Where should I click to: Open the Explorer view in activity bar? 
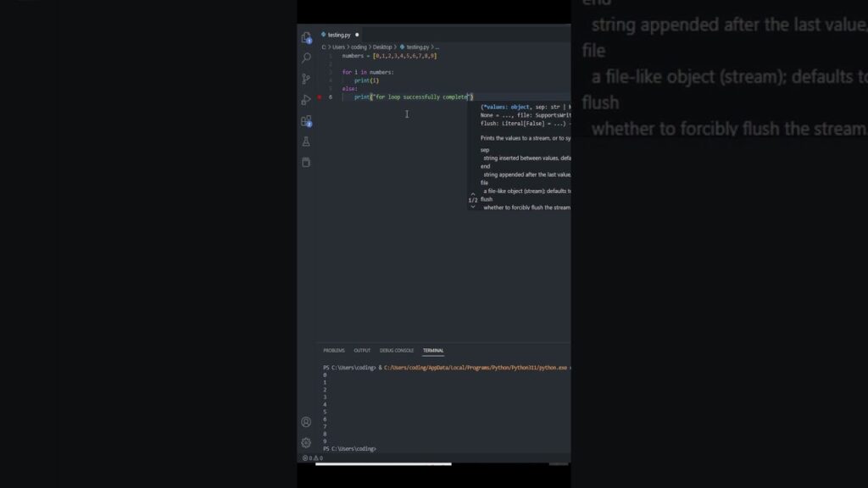coord(306,38)
